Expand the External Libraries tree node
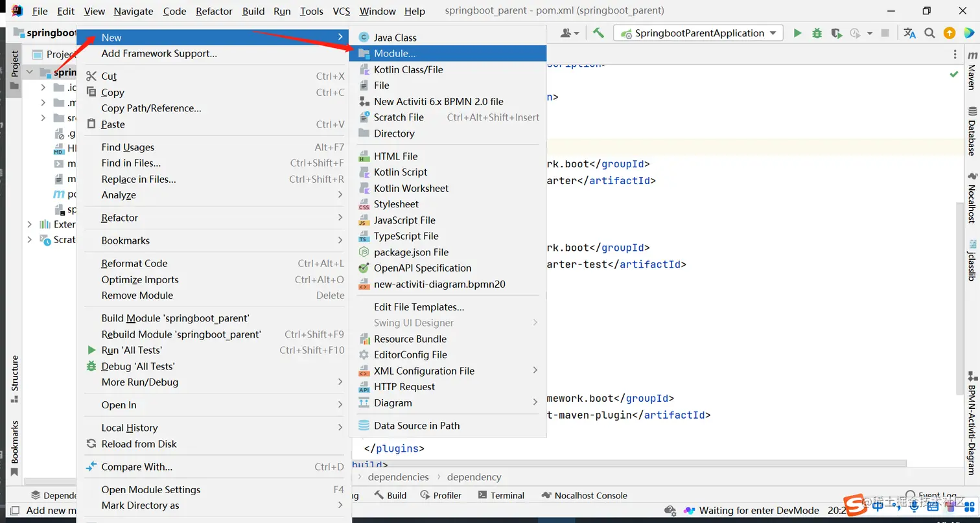 30,224
